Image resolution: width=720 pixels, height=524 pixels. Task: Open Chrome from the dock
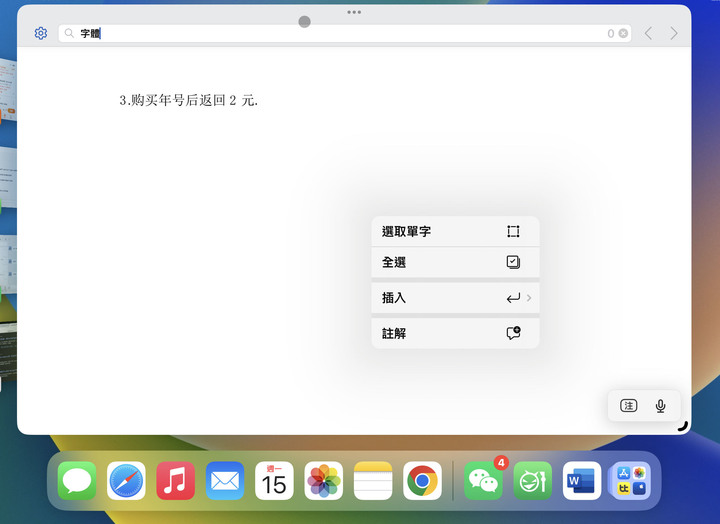tap(422, 481)
